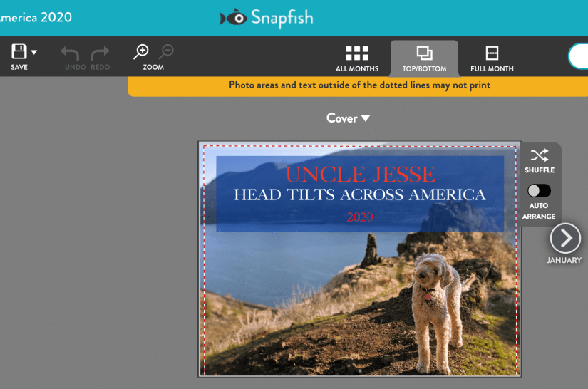Select the HEAD TILTS ACROSS AMERICA text
588x389 pixels.
click(360, 195)
